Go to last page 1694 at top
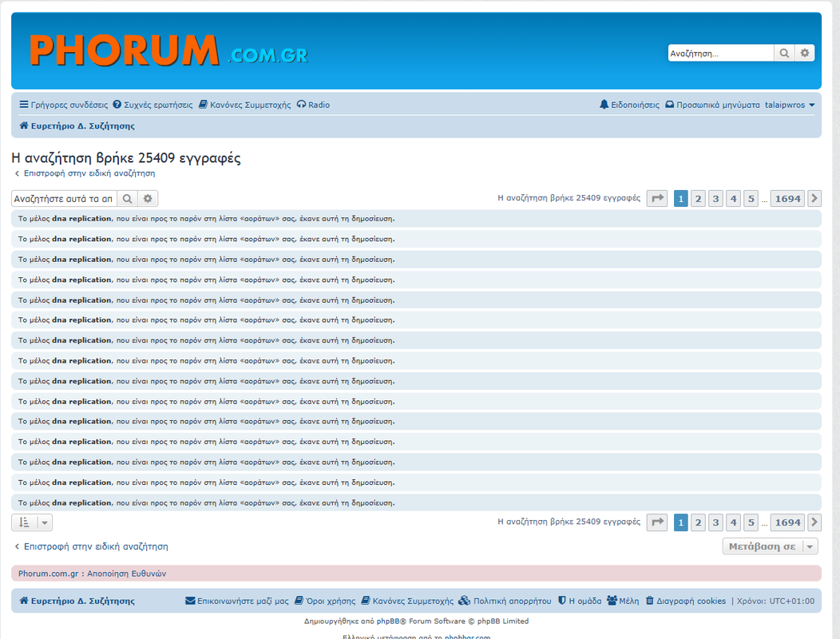The image size is (840, 639). pos(787,198)
